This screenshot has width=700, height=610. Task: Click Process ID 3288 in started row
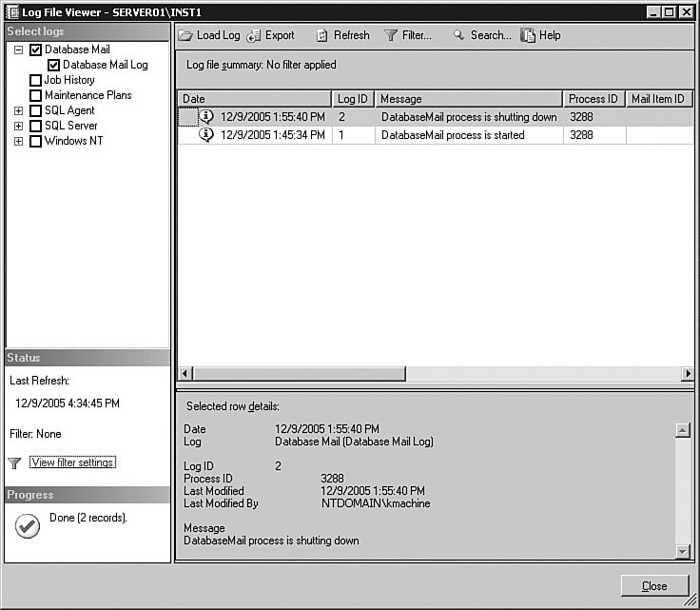click(x=581, y=135)
